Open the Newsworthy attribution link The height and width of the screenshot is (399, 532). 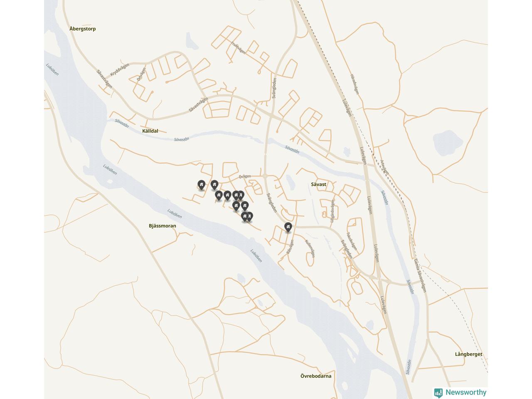[x=460, y=392]
